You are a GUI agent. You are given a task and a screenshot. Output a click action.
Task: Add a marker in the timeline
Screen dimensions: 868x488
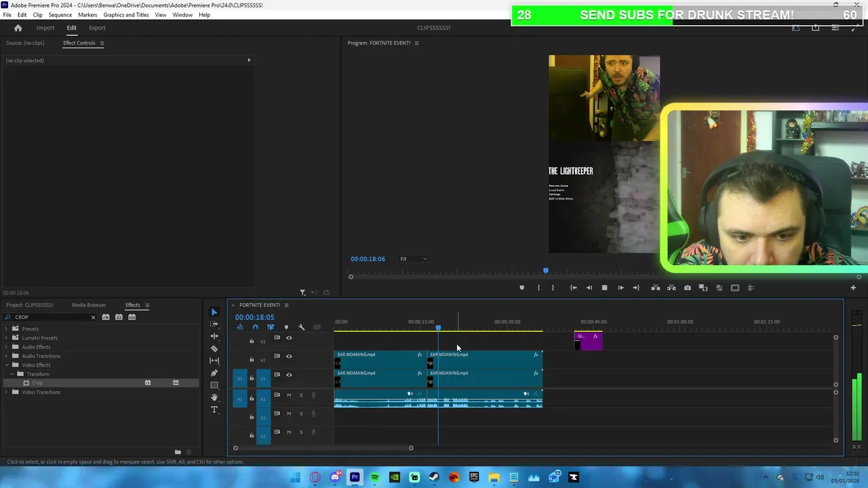[x=285, y=327]
